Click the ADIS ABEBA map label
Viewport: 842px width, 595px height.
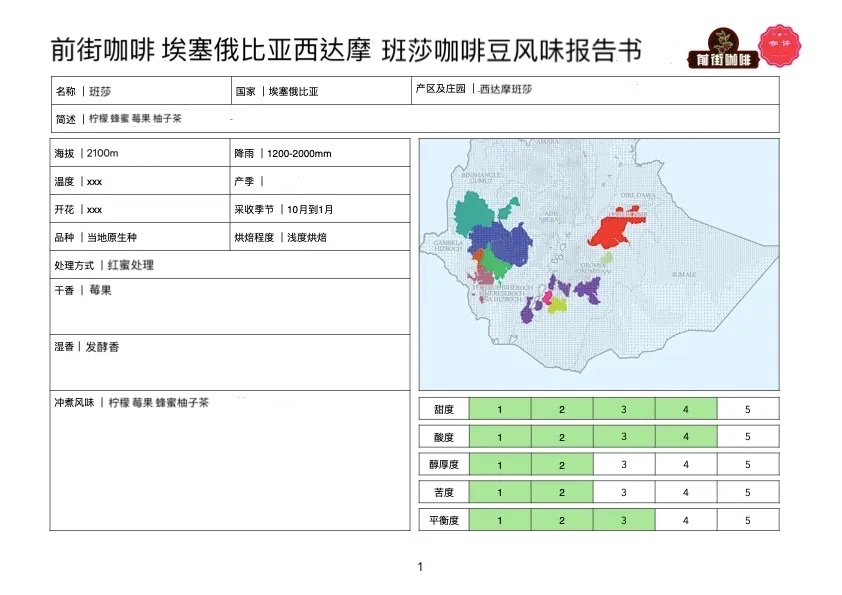548,216
